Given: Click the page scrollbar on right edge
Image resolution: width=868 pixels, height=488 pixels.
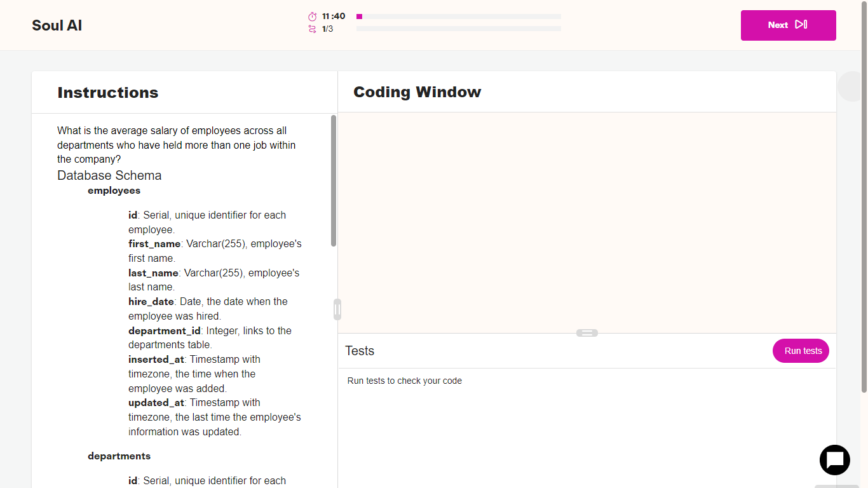Looking at the screenshot, I should 864,197.
